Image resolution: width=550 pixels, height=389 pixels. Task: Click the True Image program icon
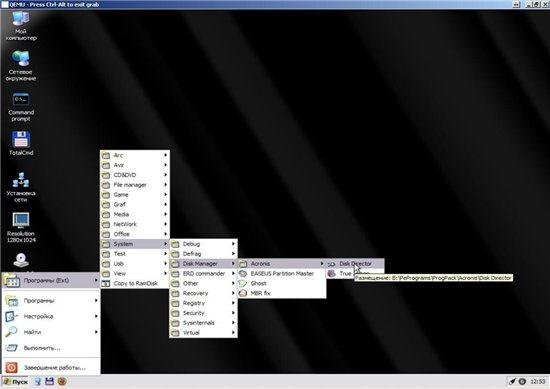pos(331,273)
